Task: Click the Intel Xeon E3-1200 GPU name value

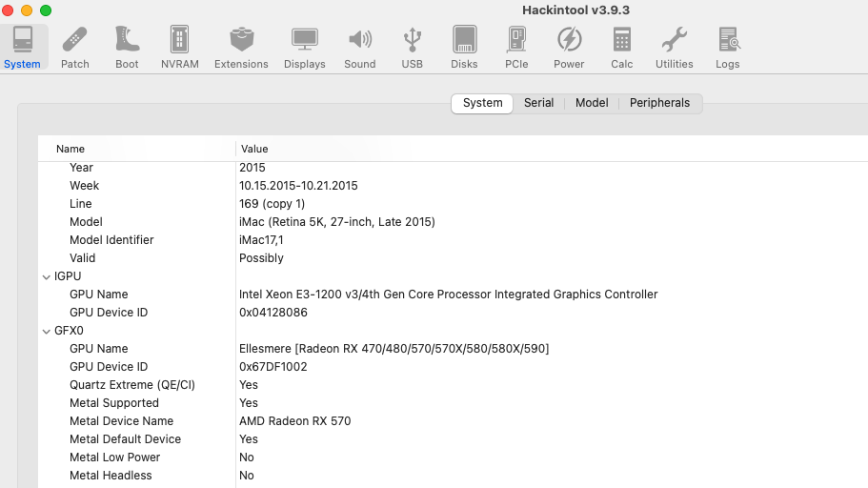Action: pos(449,295)
